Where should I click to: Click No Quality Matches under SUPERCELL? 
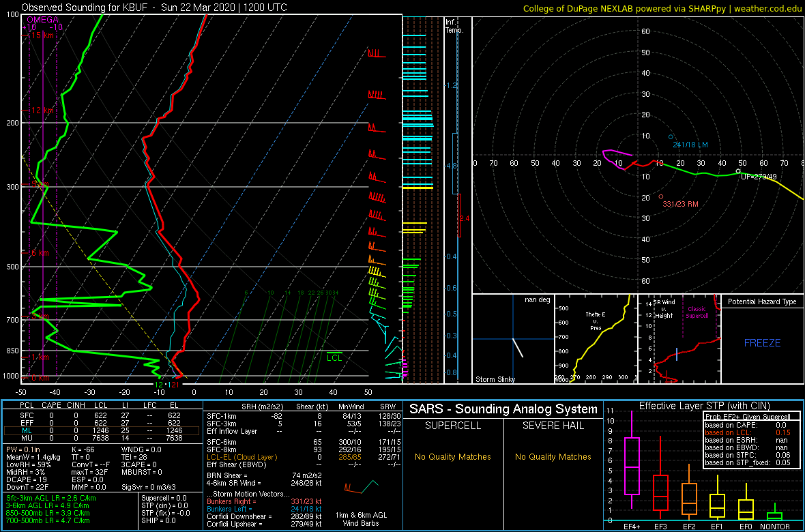452,456
